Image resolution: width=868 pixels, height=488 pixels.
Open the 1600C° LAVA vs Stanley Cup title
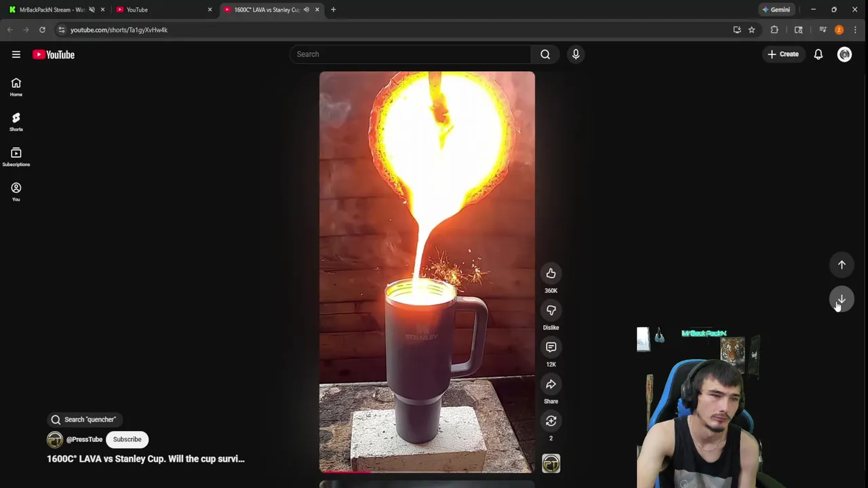coord(145,459)
